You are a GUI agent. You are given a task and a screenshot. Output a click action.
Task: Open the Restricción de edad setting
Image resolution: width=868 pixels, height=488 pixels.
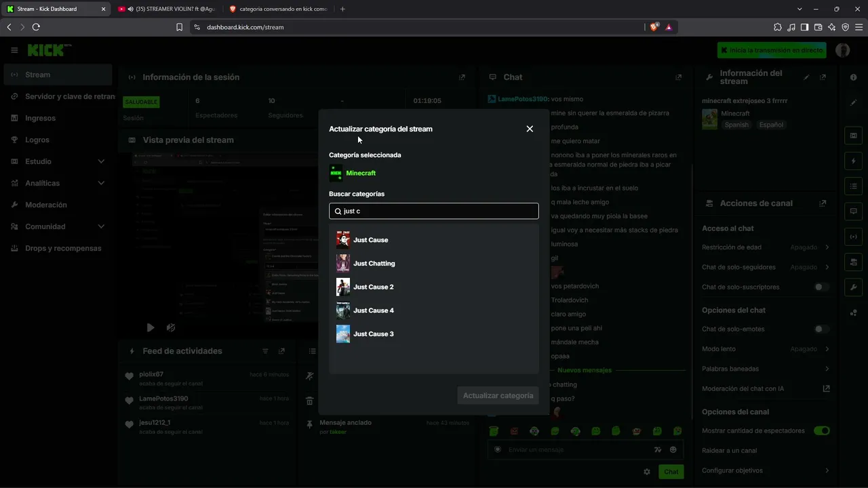point(766,247)
